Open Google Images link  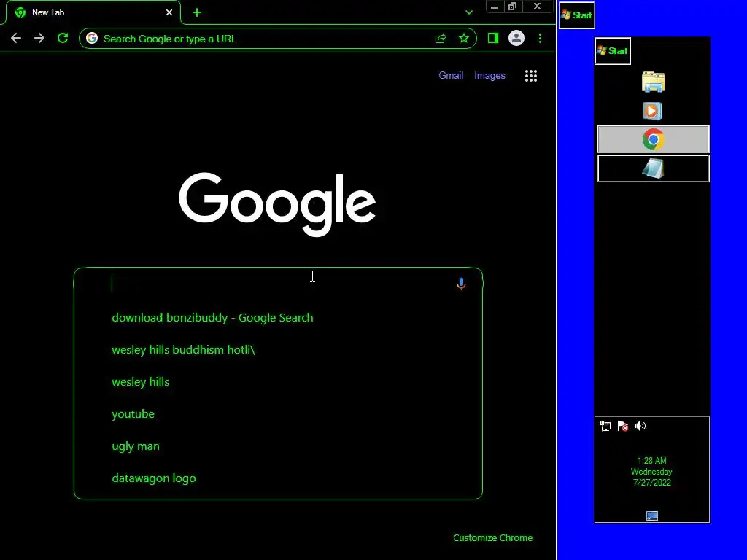point(489,75)
